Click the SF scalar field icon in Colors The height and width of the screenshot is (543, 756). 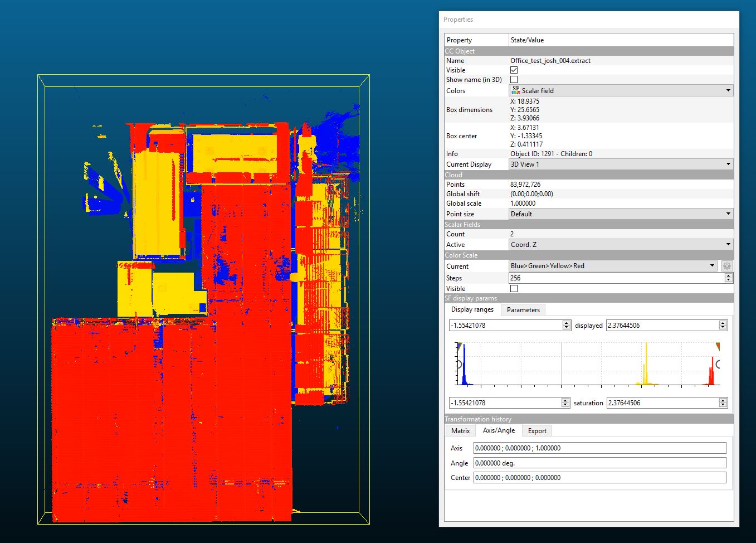[515, 90]
